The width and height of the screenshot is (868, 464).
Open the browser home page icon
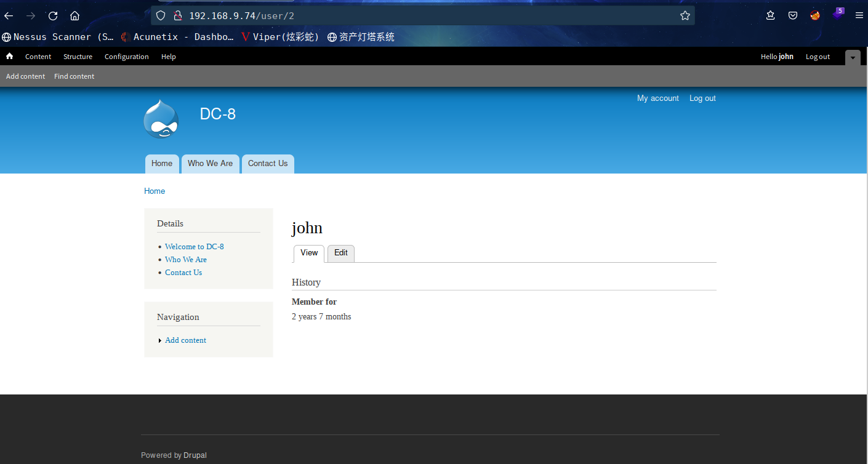(x=74, y=16)
